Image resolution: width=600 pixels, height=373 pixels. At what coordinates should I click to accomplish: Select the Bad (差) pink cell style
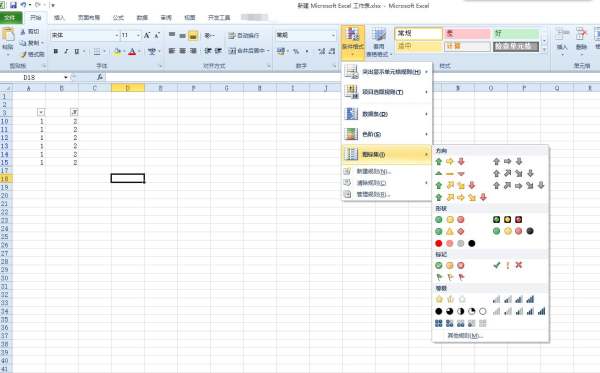(x=467, y=34)
